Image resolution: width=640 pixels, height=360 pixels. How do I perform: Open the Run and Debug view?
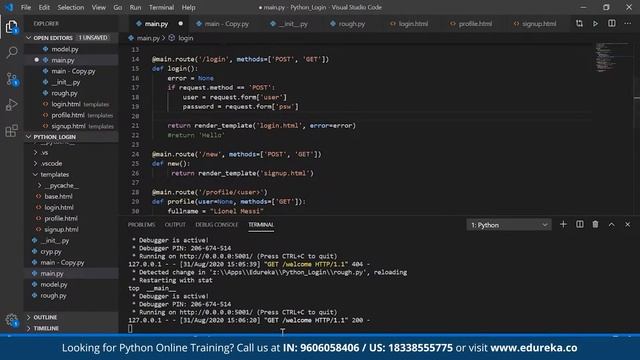coord(11,105)
